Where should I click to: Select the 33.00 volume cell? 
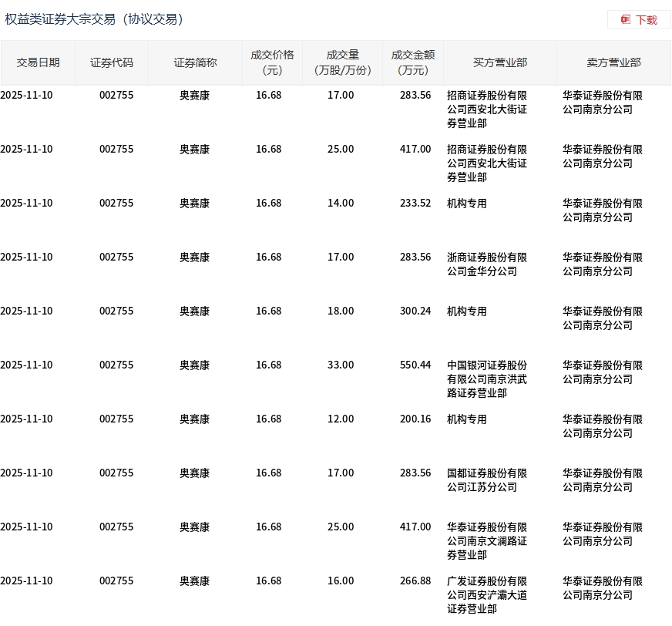pos(341,365)
